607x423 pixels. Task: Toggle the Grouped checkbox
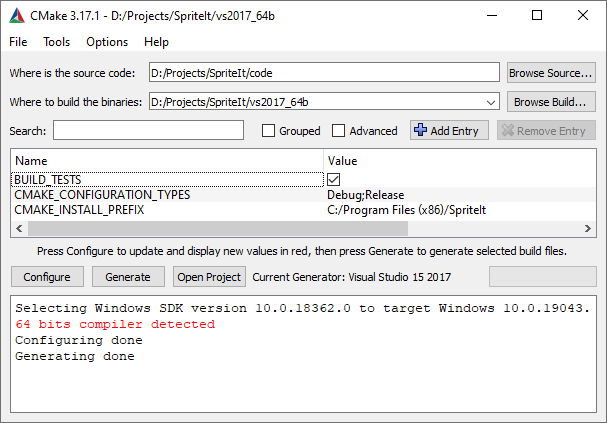tap(268, 131)
